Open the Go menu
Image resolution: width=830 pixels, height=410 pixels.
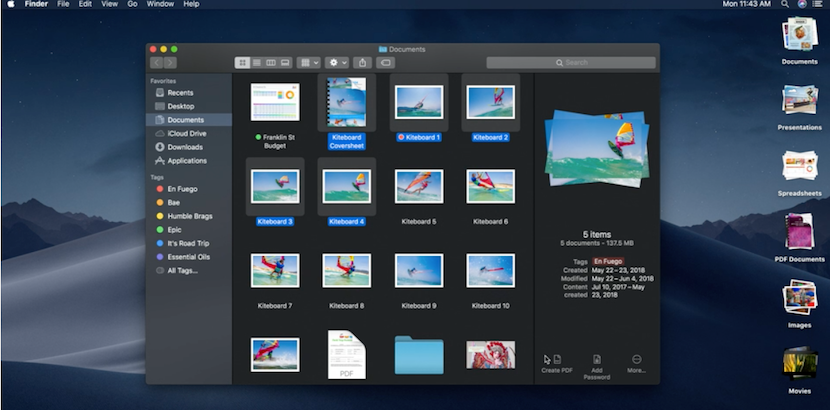click(x=132, y=5)
